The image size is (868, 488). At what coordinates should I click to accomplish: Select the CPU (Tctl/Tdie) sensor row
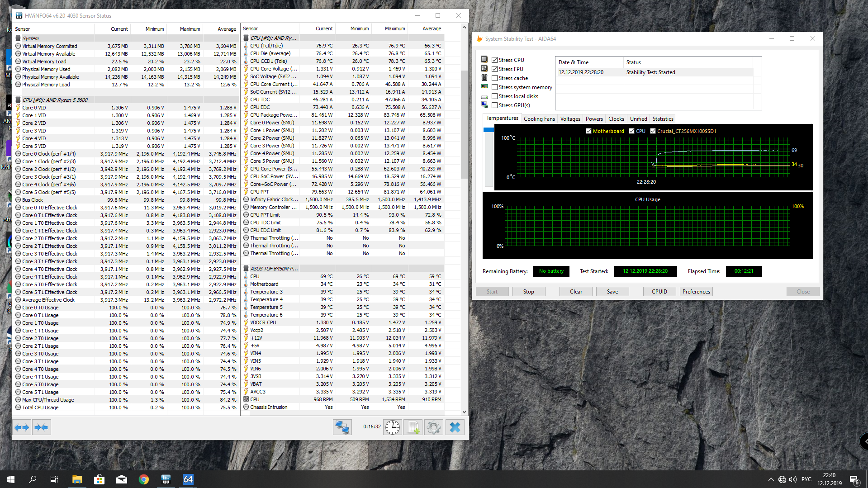343,46
